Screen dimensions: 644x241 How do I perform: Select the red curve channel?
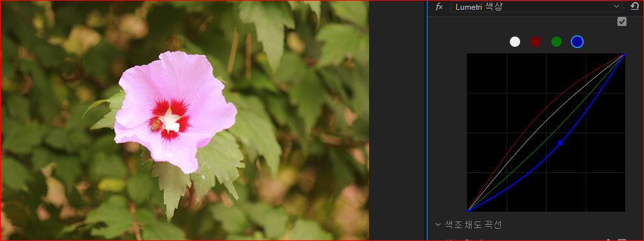[x=536, y=42]
